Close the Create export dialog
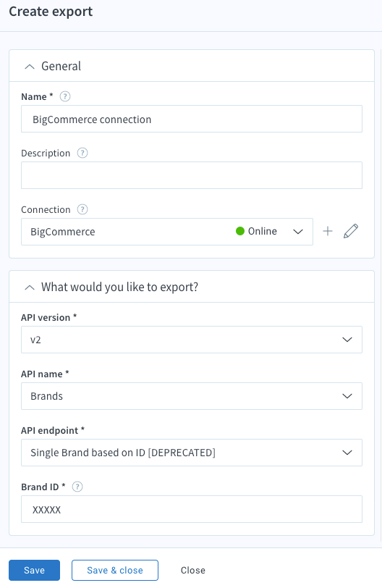Viewport: 382px width, 588px height. 193,571
